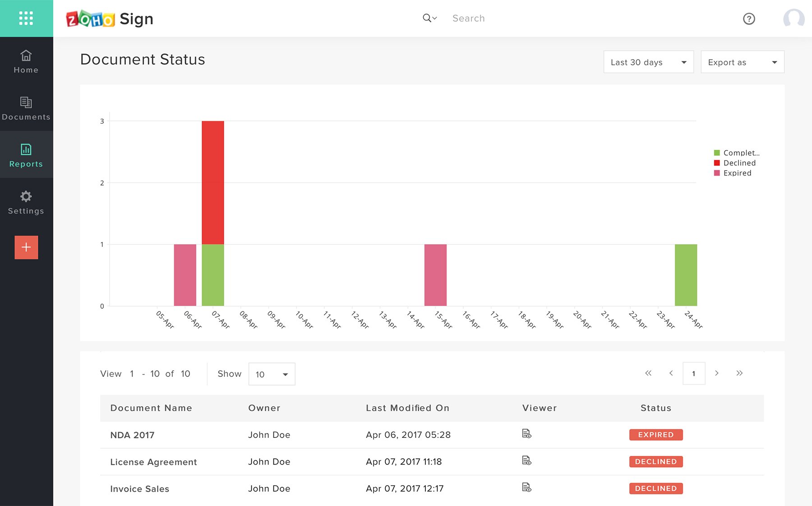812x506 pixels.
Task: Open the Show 10 rows dropdown
Action: [272, 374]
